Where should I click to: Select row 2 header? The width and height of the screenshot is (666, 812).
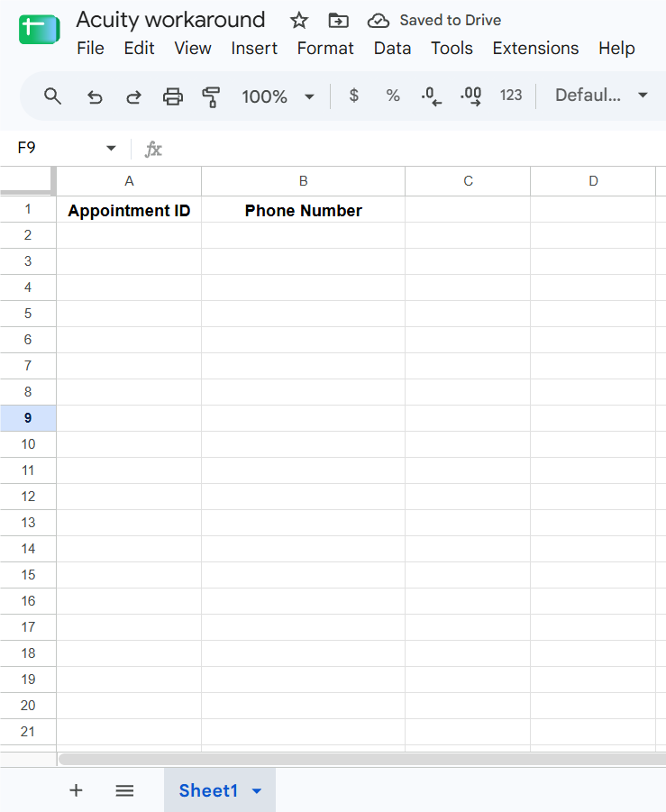(28, 235)
